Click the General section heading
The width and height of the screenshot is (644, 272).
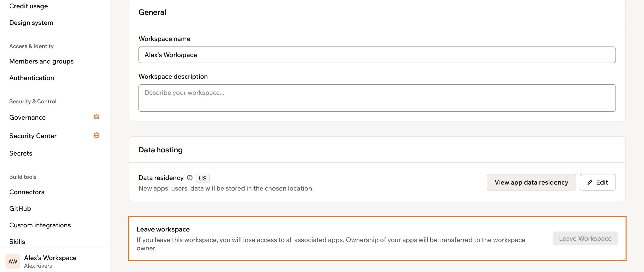[152, 12]
